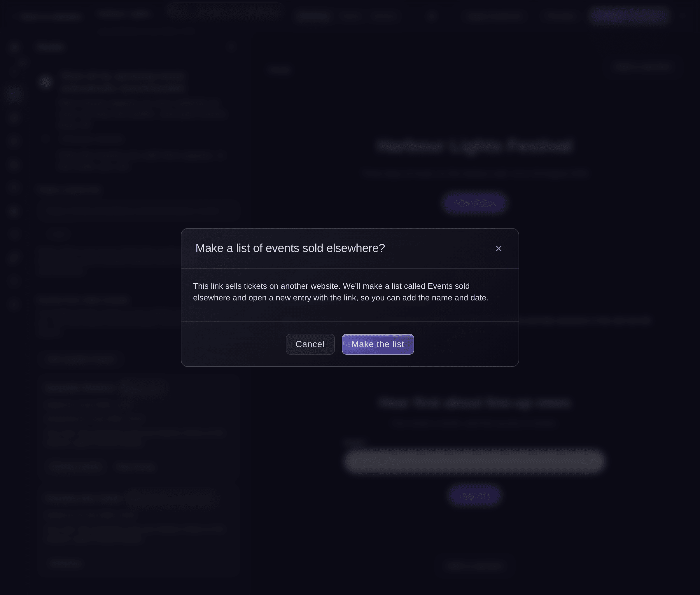The width and height of the screenshot is (700, 595).
Task: Click purple button beneath Harbour Lights Festival heading
Action: [x=474, y=203]
